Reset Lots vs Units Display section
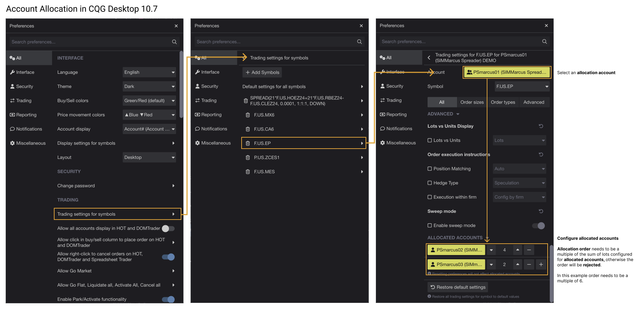Screen dimensions: 644x310 coord(541,126)
